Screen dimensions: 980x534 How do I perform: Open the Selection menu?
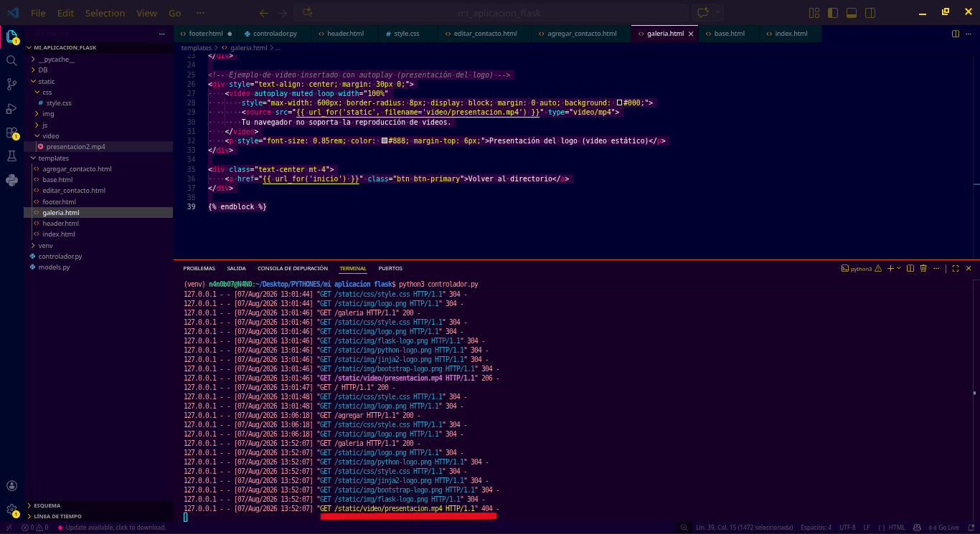tap(105, 13)
